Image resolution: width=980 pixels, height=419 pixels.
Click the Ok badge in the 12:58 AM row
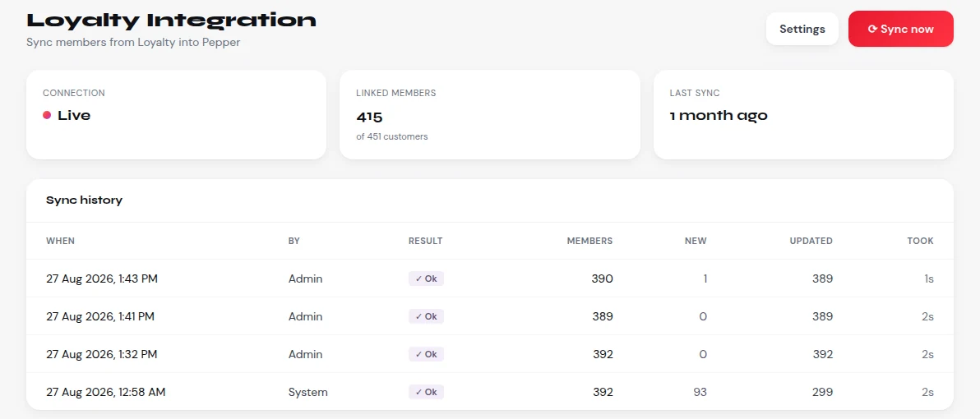(x=426, y=392)
